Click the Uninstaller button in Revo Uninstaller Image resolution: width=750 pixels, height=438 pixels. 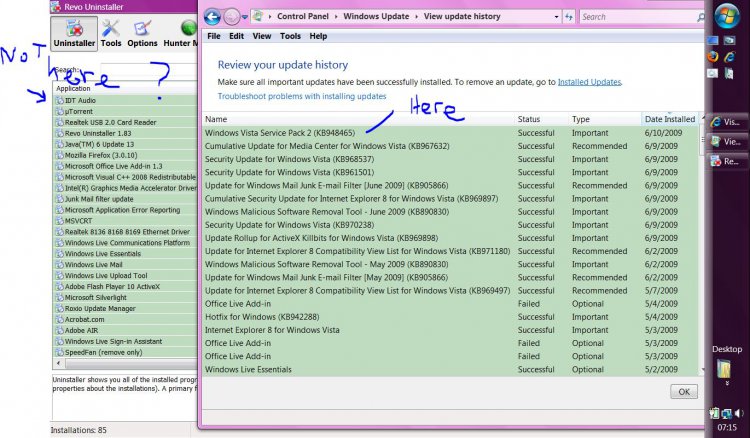tap(74, 33)
